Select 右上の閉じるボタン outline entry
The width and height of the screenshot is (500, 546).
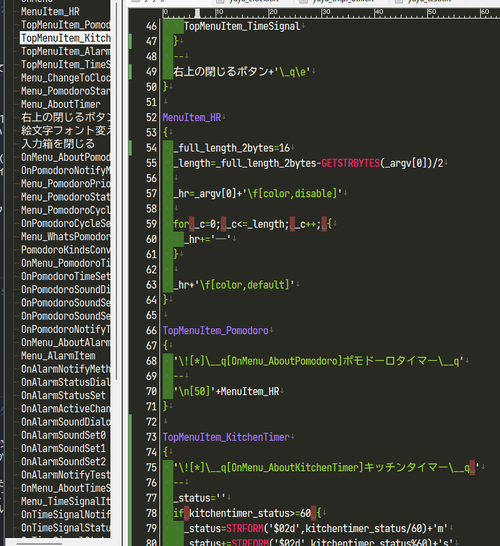(x=65, y=117)
